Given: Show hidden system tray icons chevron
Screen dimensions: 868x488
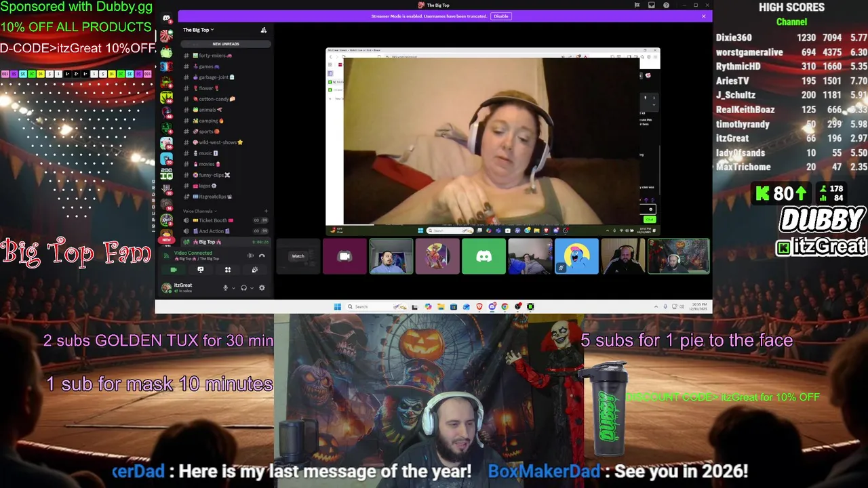Looking at the screenshot, I should click(656, 306).
